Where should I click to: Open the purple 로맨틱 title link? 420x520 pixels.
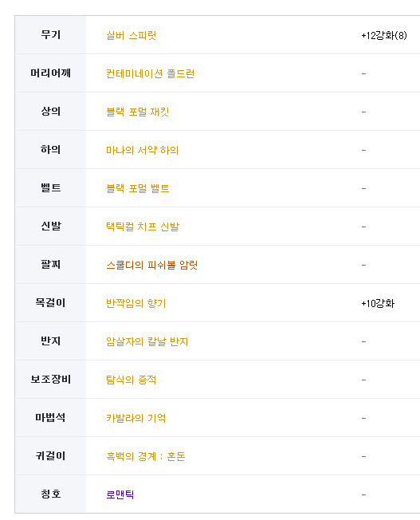click(120, 494)
